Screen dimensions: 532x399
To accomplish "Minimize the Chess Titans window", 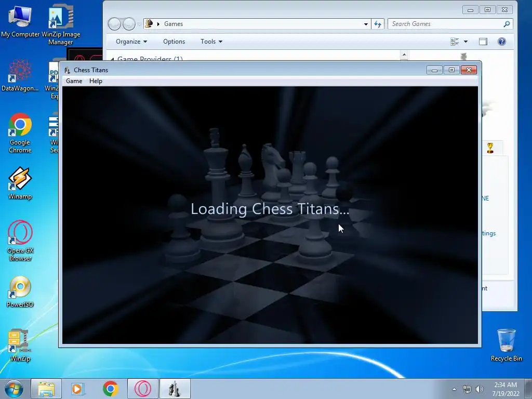I will 434,70.
